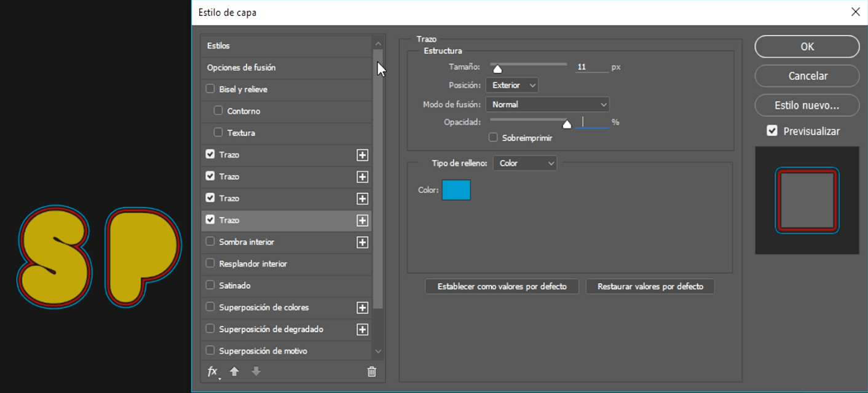Viewport: 868px width, 393px height.
Task: Open Opciones de fusión settings
Action: (x=286, y=68)
